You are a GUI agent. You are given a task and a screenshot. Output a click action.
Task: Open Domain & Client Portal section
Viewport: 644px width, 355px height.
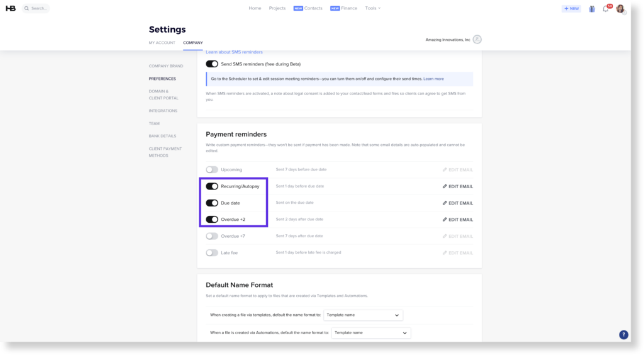pyautogui.click(x=164, y=94)
